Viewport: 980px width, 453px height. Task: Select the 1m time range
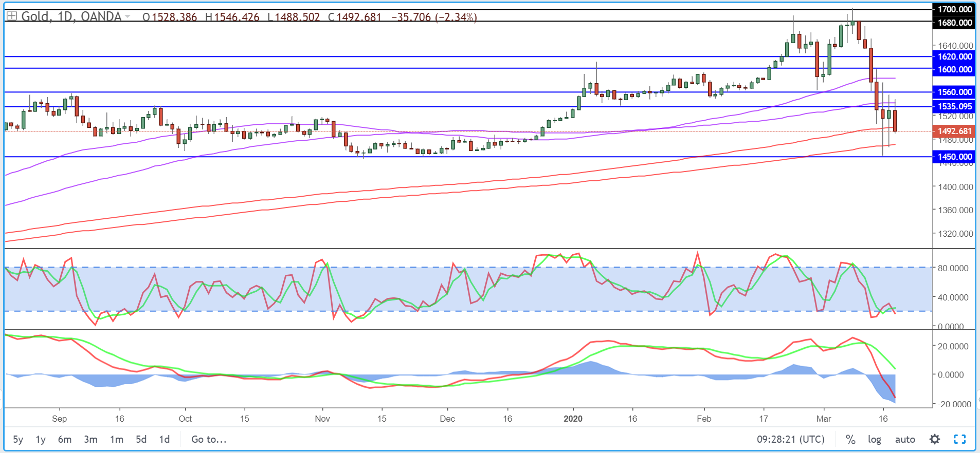pos(117,439)
